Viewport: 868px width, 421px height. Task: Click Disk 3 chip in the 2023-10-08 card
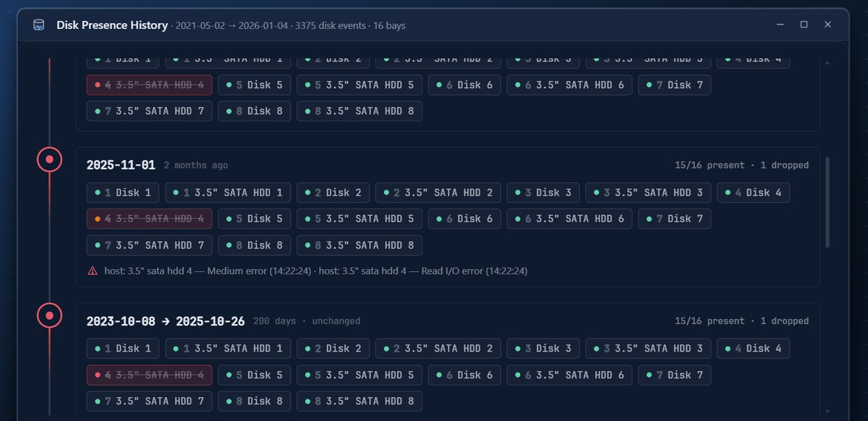point(543,349)
